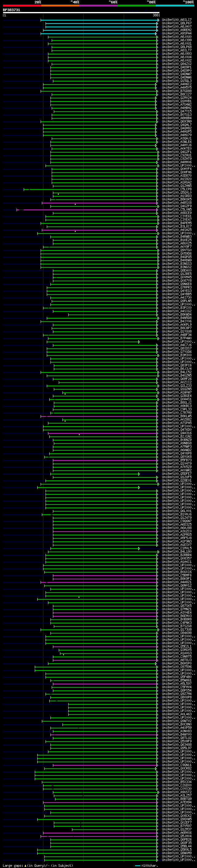Select hit UniRef100_Q5R9L5

(177, 850)
